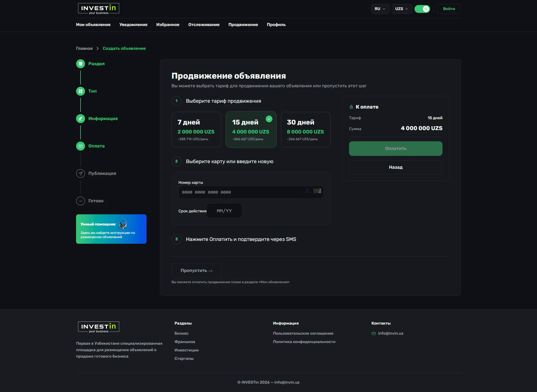
Task: Open Продвижение menu item
Action: click(243, 25)
